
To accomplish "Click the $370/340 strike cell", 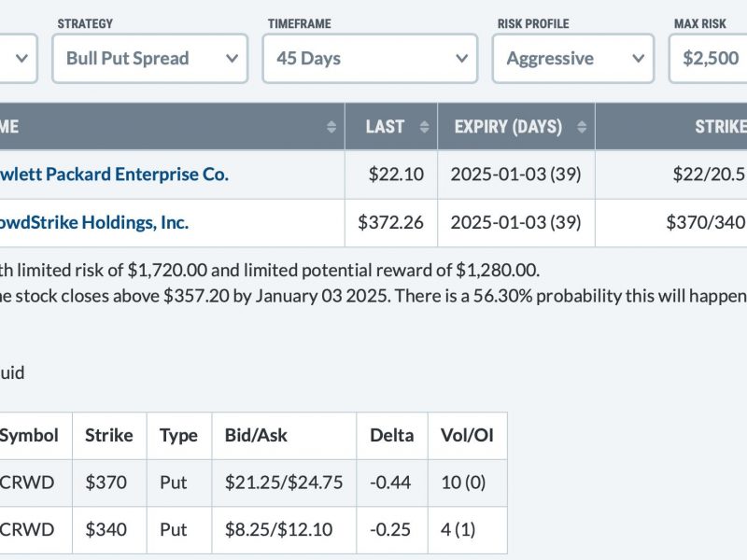I will coord(671,223).
